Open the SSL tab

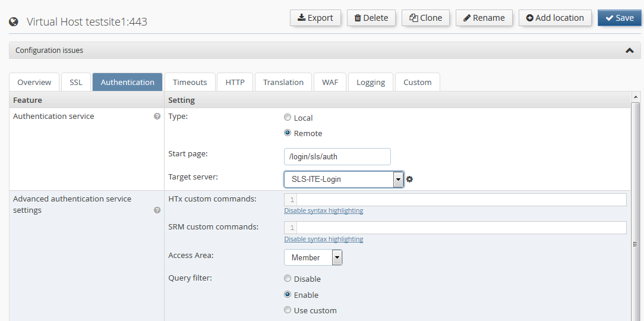point(76,82)
